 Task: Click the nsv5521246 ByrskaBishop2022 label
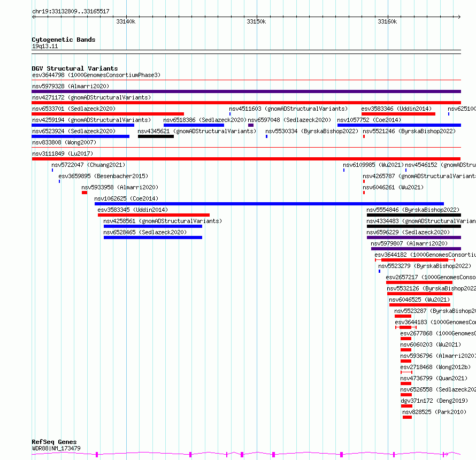point(409,131)
